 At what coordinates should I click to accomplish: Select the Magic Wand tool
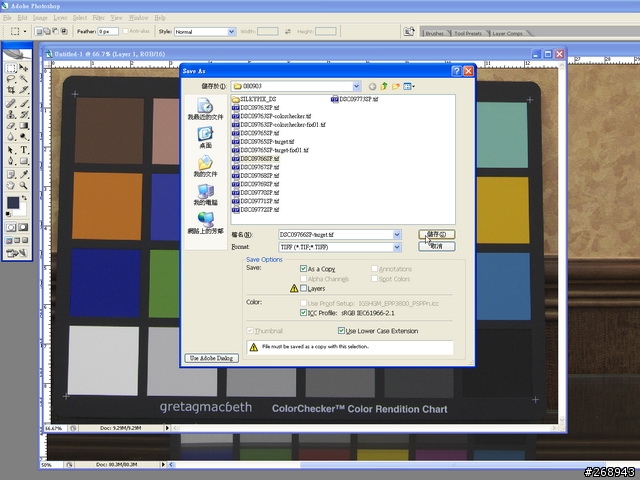click(23, 79)
